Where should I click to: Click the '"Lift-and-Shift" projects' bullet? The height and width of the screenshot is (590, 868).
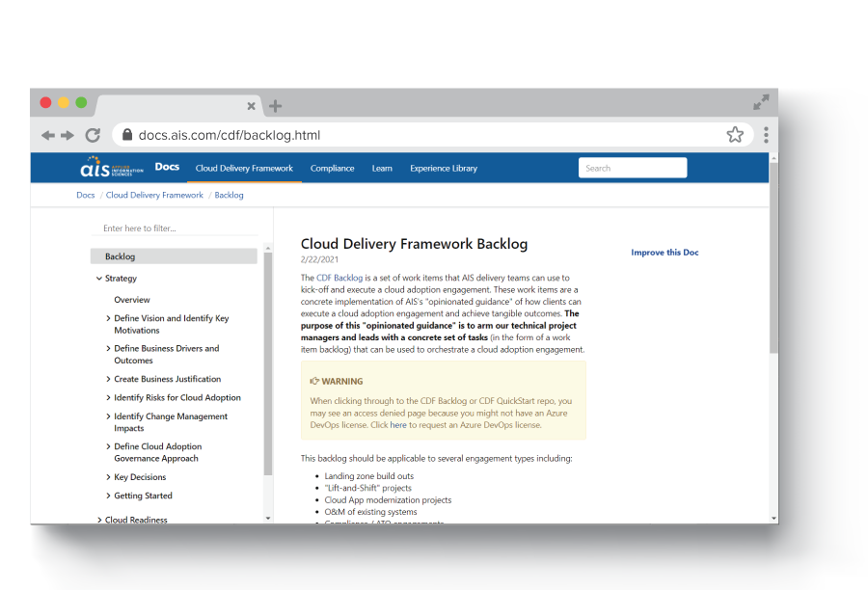[368, 488]
